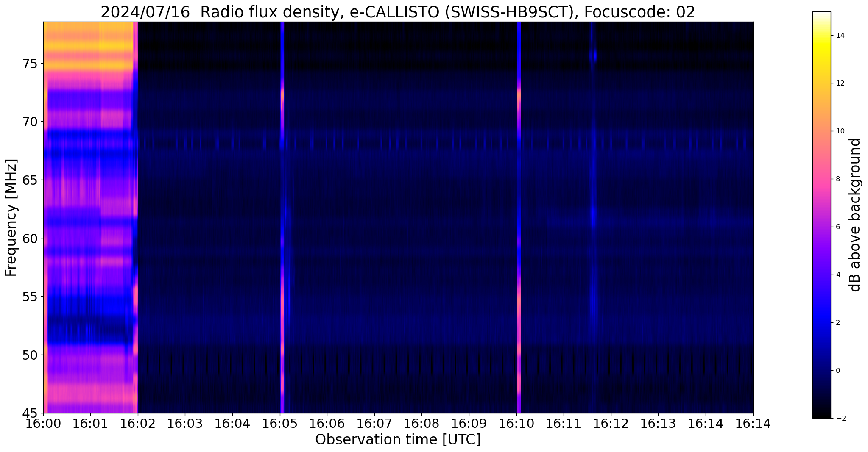
Task: Click the colorbar tick label 6
Action: [x=837, y=227]
